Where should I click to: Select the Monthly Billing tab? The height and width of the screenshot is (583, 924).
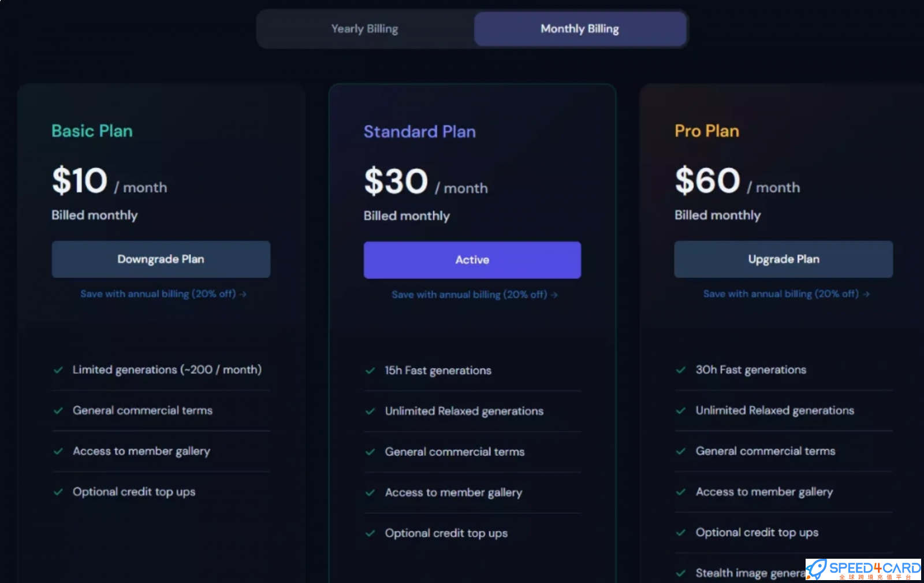point(580,29)
